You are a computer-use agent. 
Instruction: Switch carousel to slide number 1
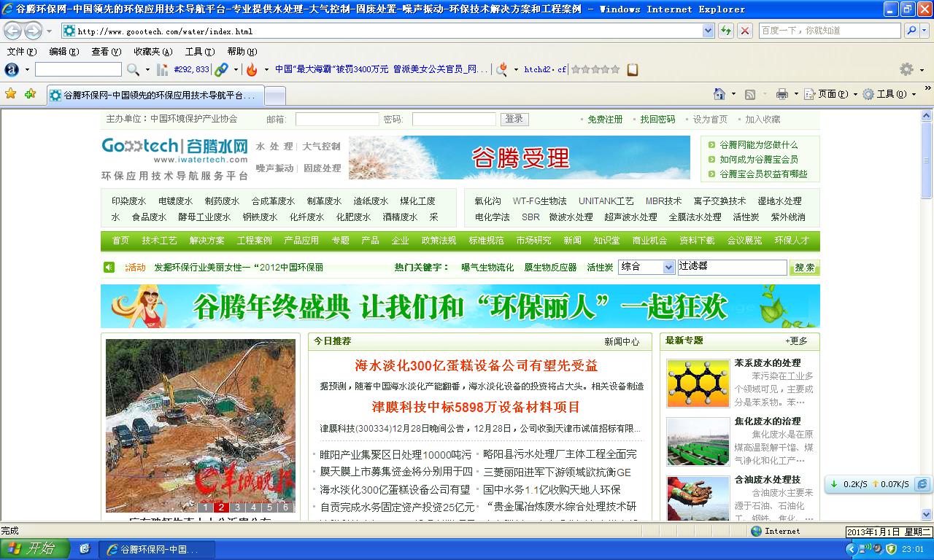coord(207,507)
